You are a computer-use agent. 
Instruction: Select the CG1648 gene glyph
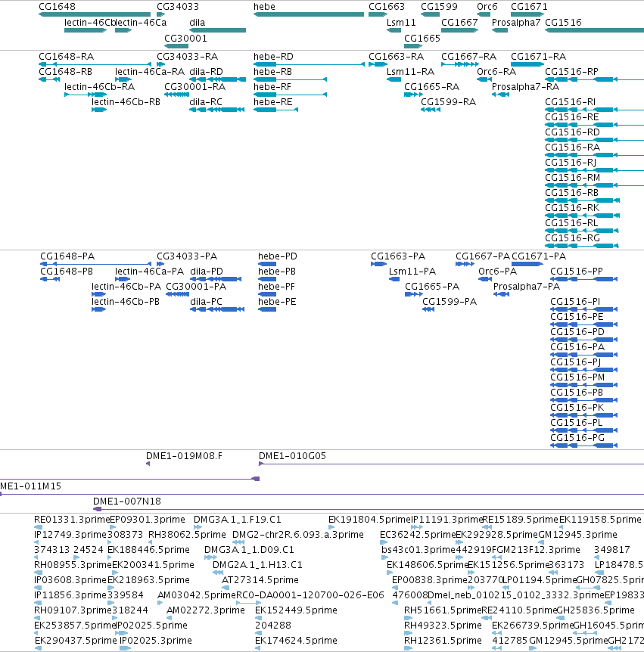95,14
